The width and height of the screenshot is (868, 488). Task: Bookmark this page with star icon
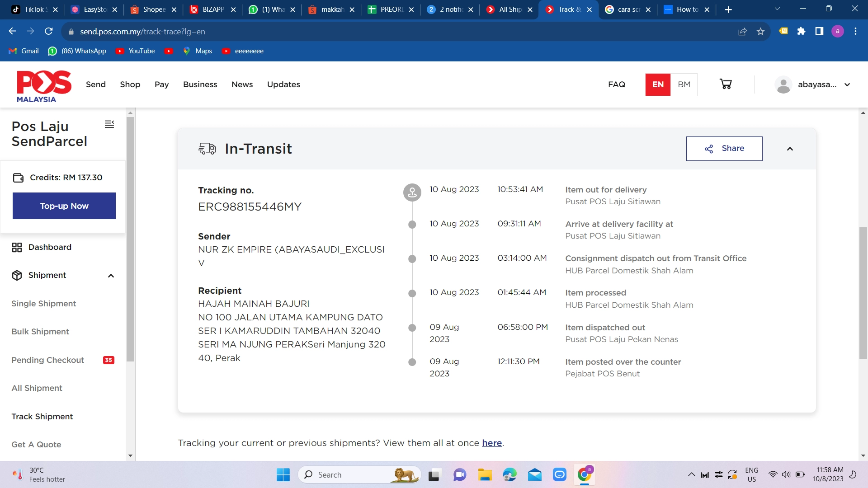click(x=760, y=32)
